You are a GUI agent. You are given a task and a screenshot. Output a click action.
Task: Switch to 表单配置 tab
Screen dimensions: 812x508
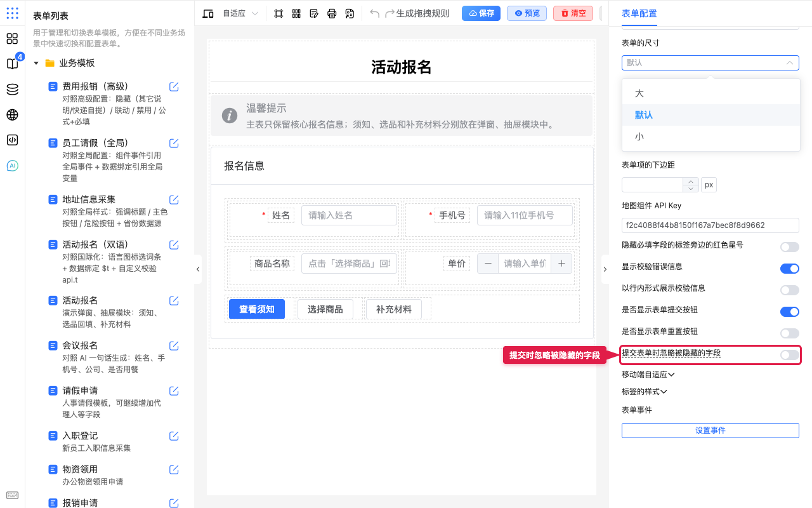click(639, 13)
